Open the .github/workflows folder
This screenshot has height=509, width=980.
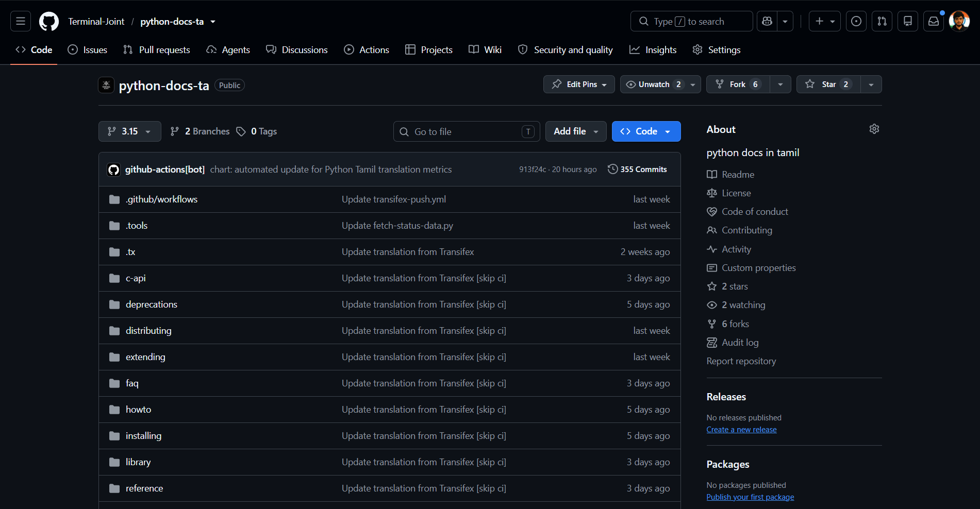(161, 199)
